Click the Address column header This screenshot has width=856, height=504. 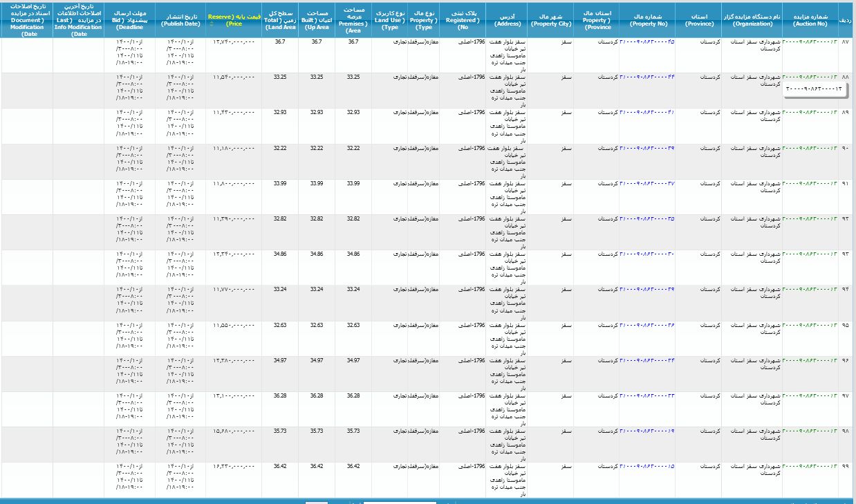pos(507,19)
